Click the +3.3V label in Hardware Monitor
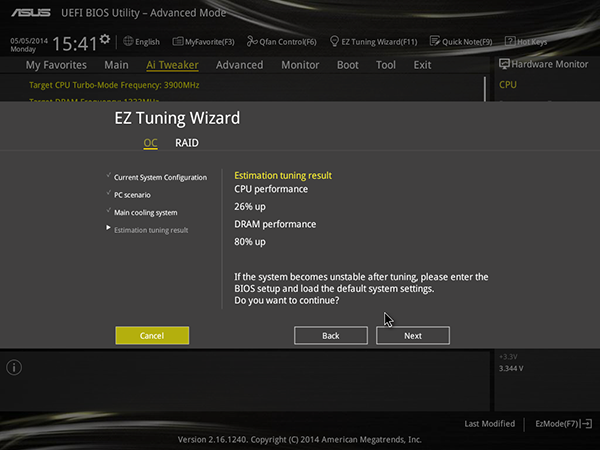The height and width of the screenshot is (450, 600). (x=508, y=357)
